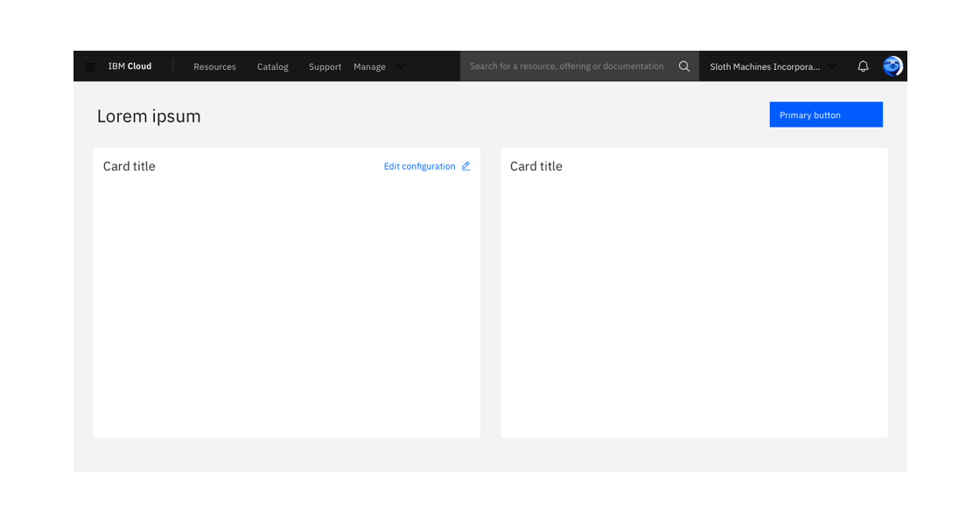
Task: Open the hamburger navigation menu
Action: pyautogui.click(x=89, y=66)
